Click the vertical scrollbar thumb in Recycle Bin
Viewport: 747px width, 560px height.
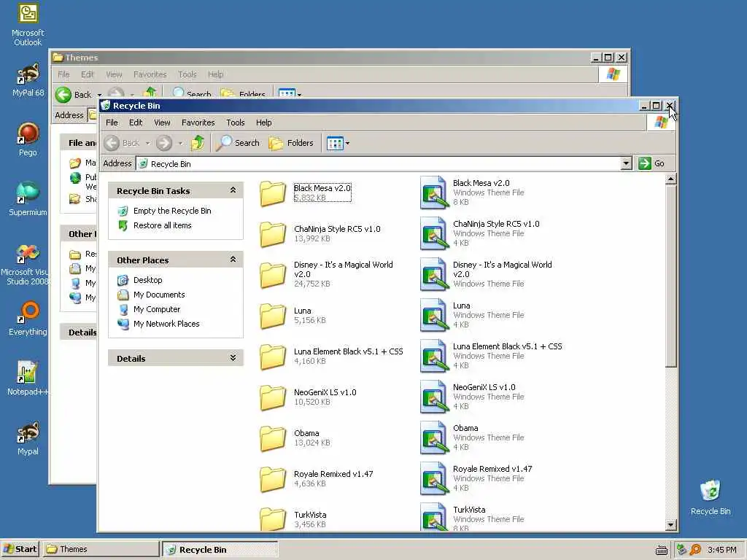coord(671,276)
